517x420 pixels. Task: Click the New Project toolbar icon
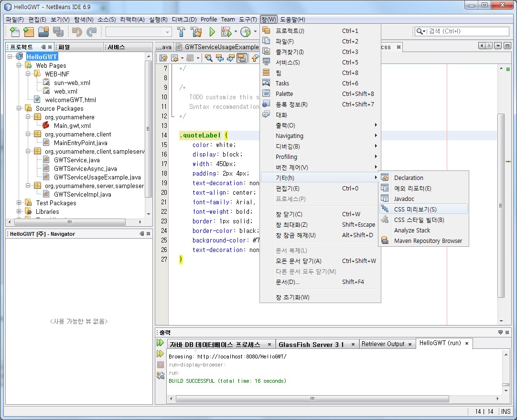29,31
